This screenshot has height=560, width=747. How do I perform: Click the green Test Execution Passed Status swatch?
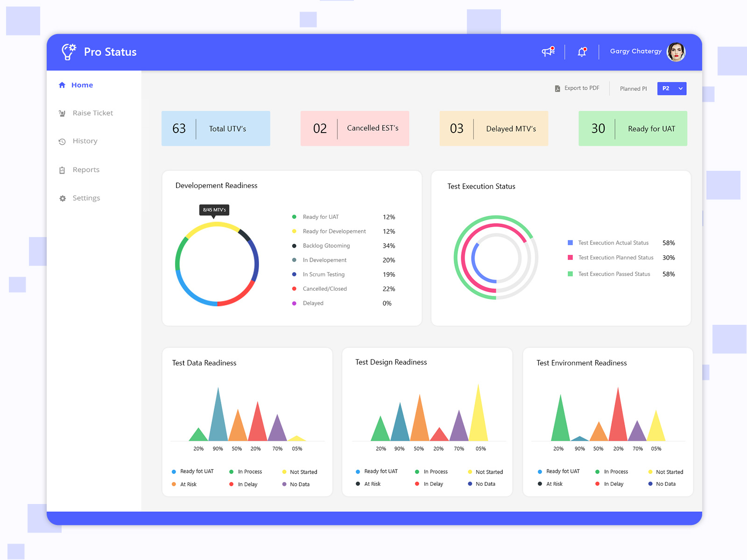tap(570, 274)
